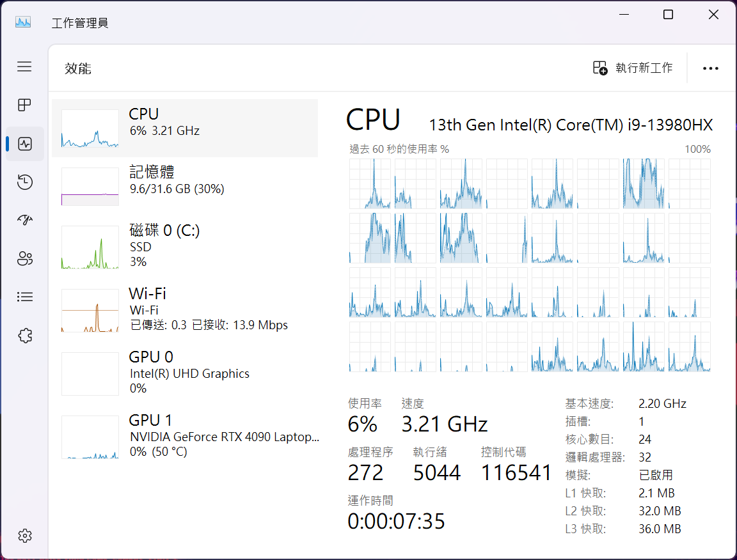The width and height of the screenshot is (737, 560).
Task: Maximize the Task Manager window
Action: click(668, 15)
